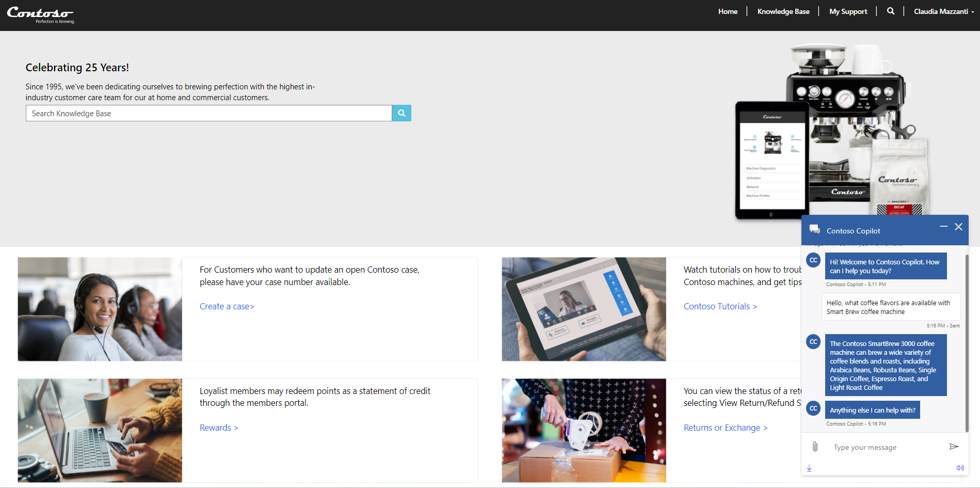Image resolution: width=980 pixels, height=488 pixels.
Task: Send a message with the paper plane icon
Action: 954,447
